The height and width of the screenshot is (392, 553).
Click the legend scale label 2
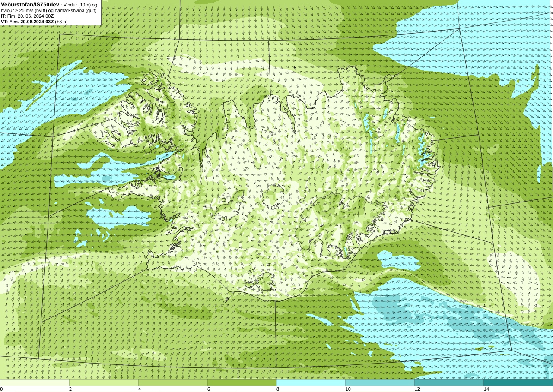pyautogui.click(x=70, y=389)
